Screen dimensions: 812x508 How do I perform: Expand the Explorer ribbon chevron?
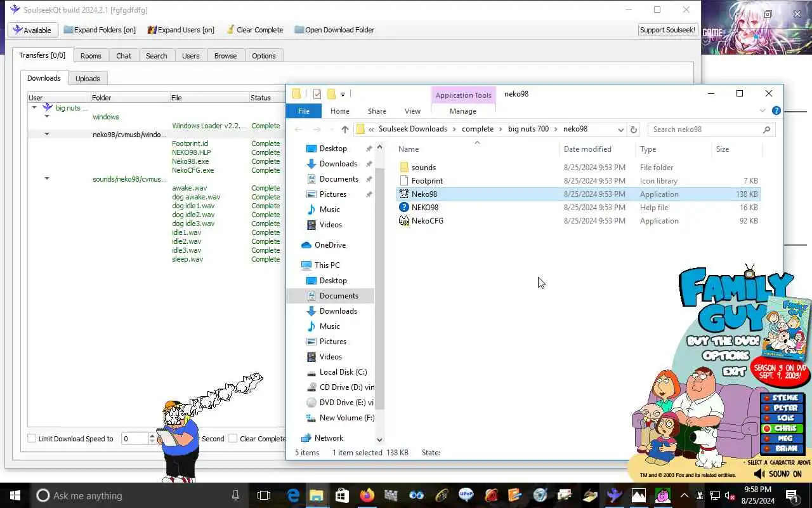pyautogui.click(x=763, y=110)
